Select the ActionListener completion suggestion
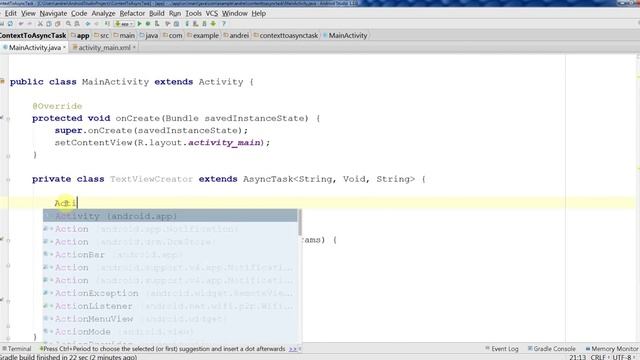Image resolution: width=640 pixels, height=360 pixels. click(x=170, y=306)
